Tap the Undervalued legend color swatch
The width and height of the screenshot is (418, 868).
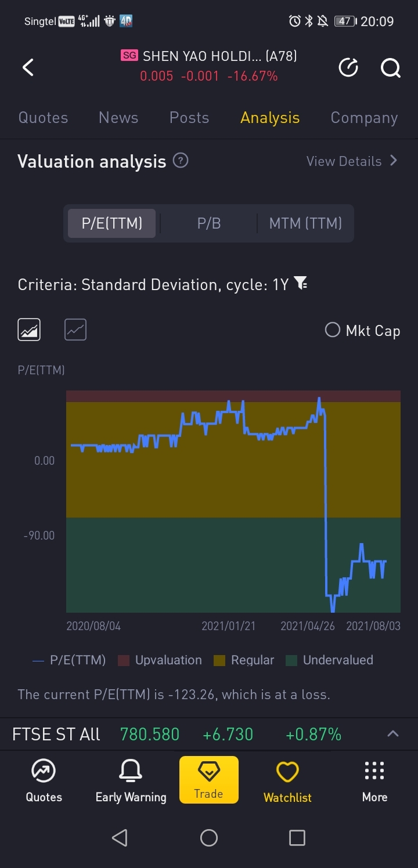[291, 660]
